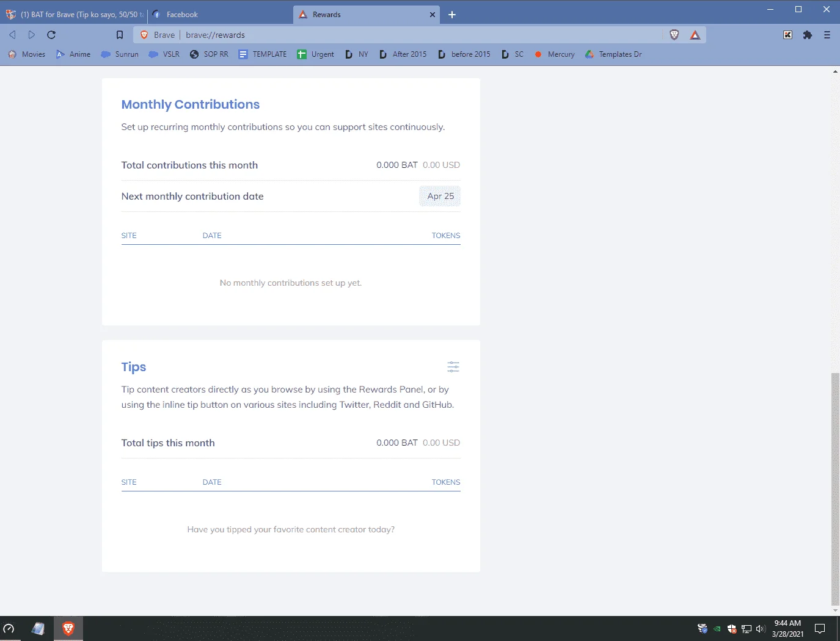Switch to the Facebook tab
Viewport: 840px width, 641px height.
pos(220,15)
